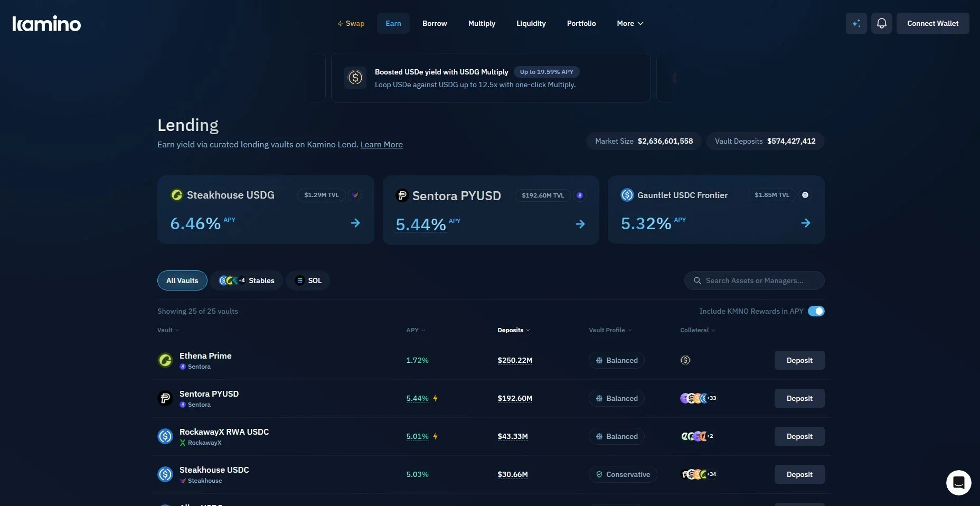980x506 pixels.
Task: Click the USDe banner dollar icon
Action: click(355, 78)
